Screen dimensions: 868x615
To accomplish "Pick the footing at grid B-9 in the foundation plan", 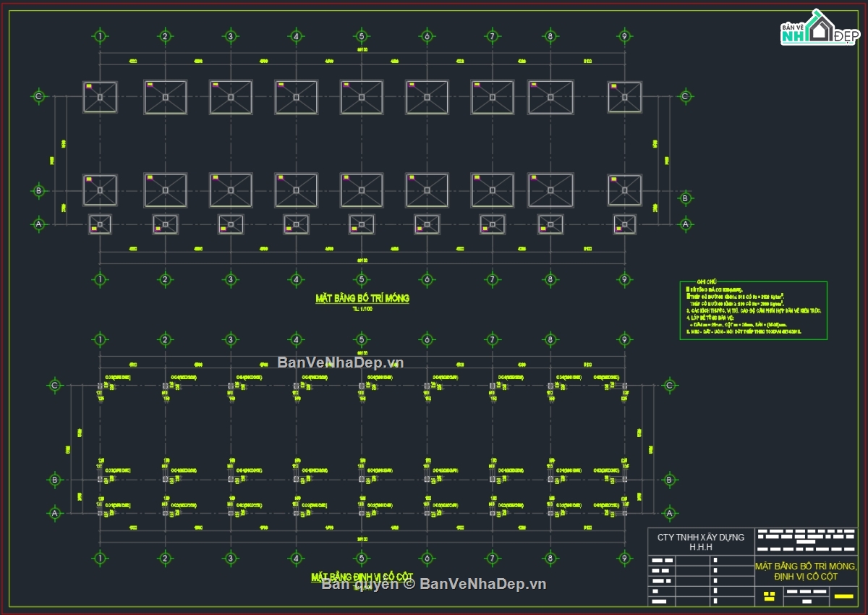I will click(625, 190).
